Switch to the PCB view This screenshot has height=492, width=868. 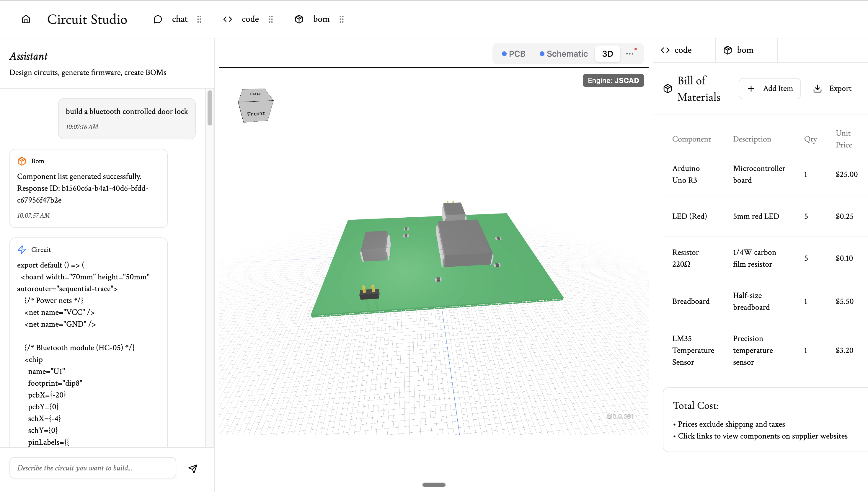(x=513, y=54)
